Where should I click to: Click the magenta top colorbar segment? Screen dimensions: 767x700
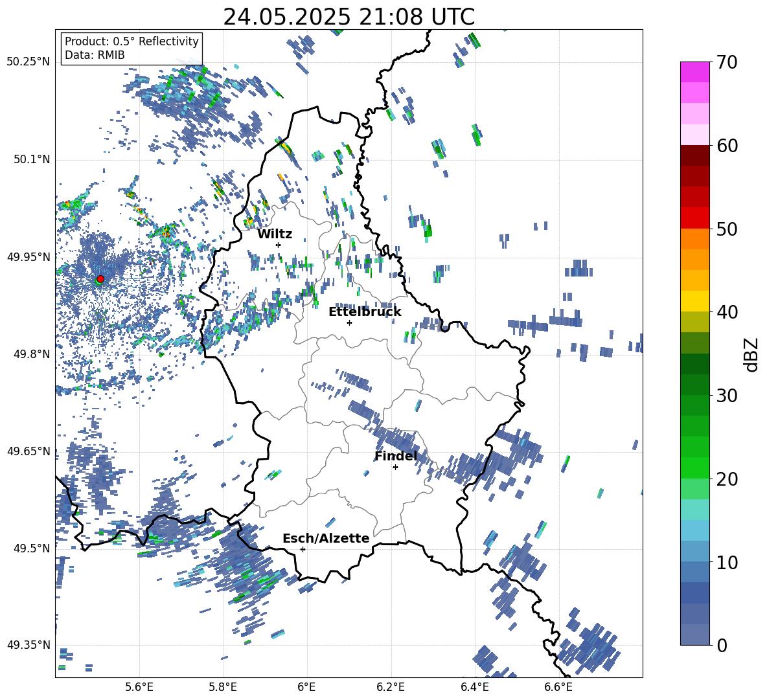pyautogui.click(x=694, y=72)
